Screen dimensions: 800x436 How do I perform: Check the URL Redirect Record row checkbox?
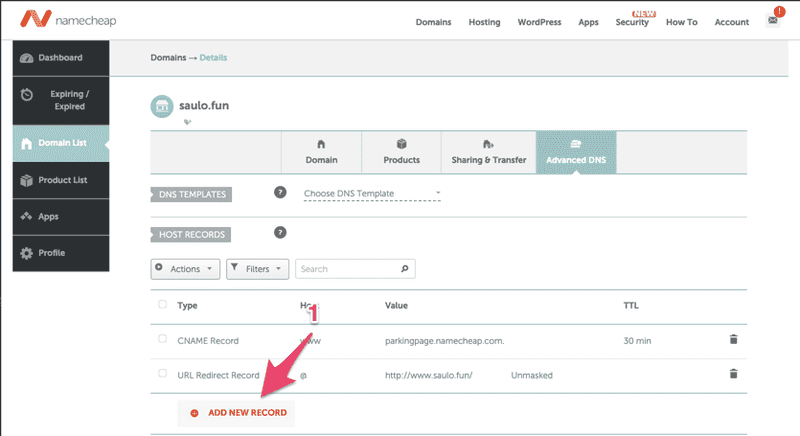162,373
